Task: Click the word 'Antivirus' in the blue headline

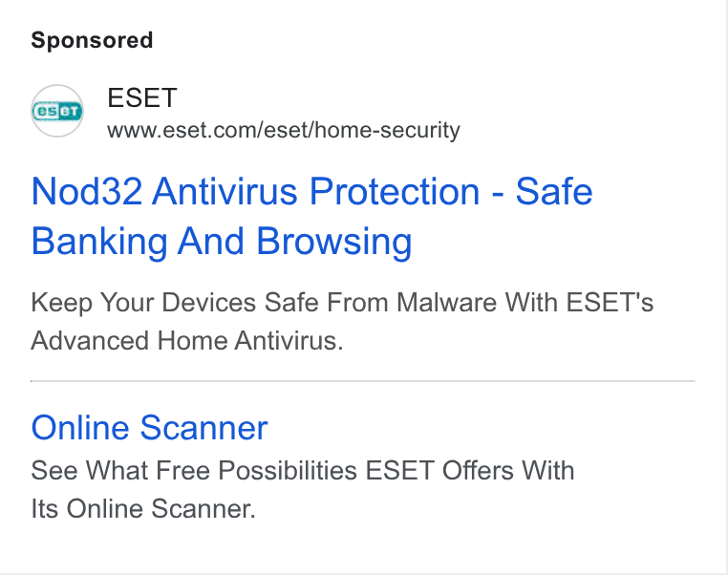Action: pyautogui.click(x=225, y=191)
